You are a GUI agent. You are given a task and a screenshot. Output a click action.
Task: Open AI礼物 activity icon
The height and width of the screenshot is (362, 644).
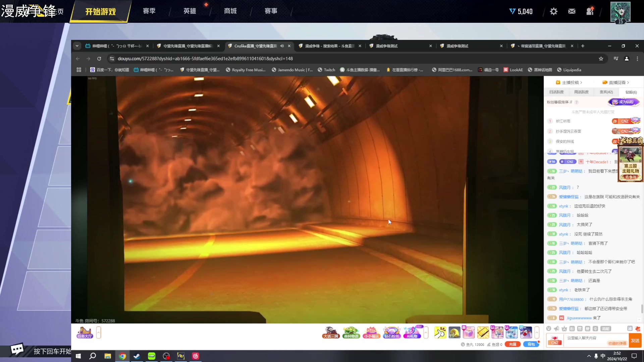[x=412, y=333]
